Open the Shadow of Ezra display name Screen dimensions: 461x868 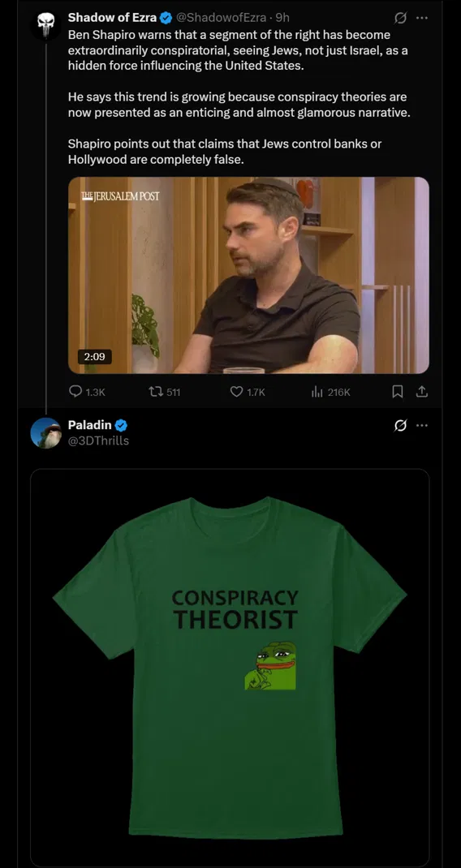[x=113, y=18]
